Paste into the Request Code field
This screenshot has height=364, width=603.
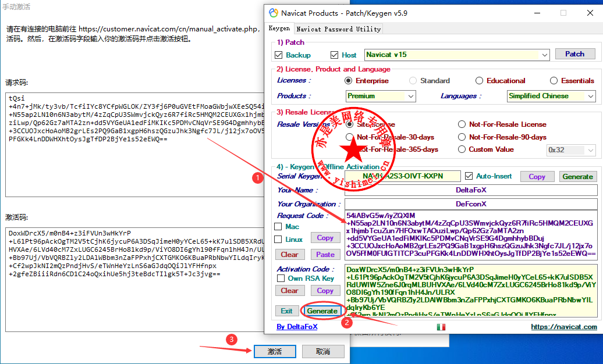(325, 255)
